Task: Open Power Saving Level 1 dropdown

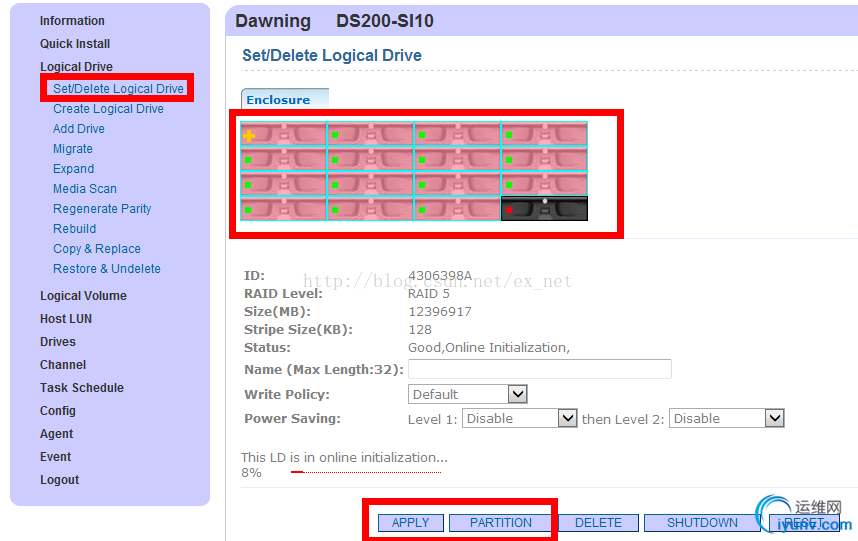Action: [x=519, y=418]
